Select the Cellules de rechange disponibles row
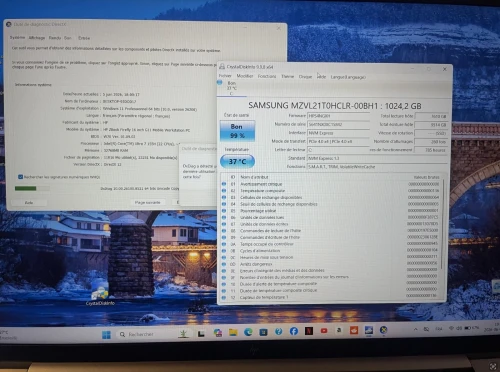500x372 pixels. [x=331, y=197]
